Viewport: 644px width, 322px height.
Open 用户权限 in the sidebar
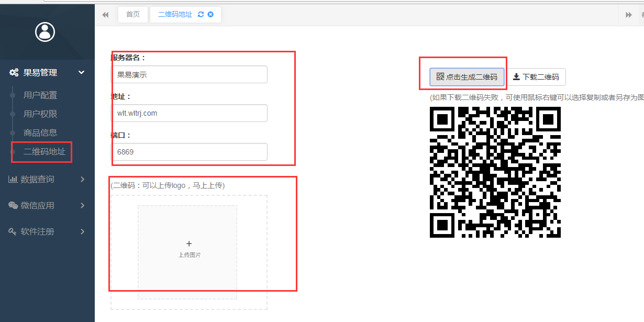[x=40, y=114]
